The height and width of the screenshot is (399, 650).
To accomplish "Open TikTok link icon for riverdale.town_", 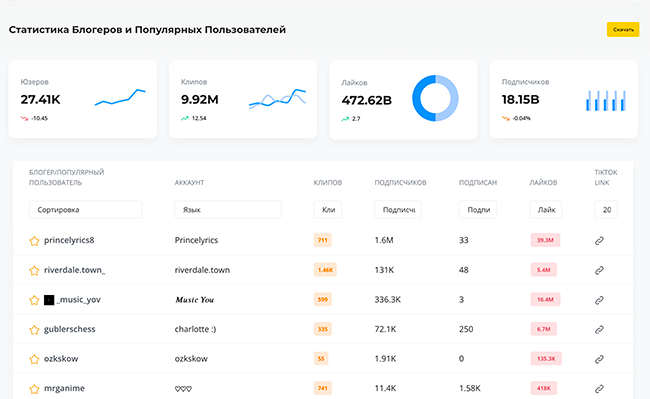I will pos(599,271).
